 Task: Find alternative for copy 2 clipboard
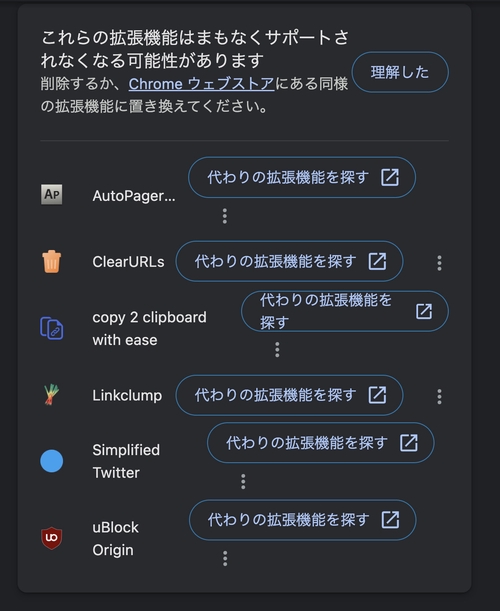pyautogui.click(x=345, y=311)
